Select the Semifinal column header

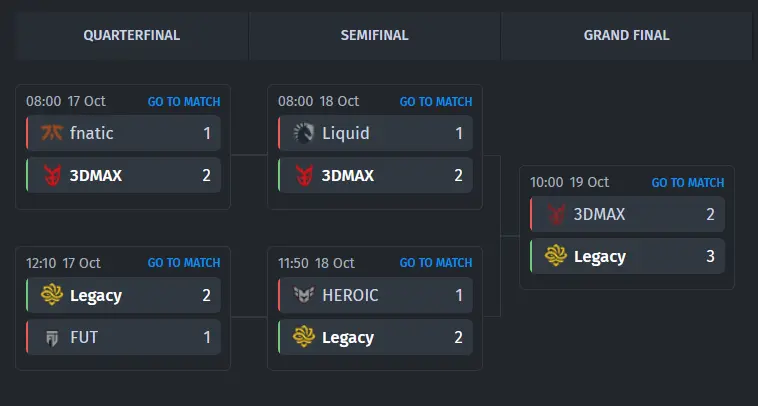[x=374, y=36]
